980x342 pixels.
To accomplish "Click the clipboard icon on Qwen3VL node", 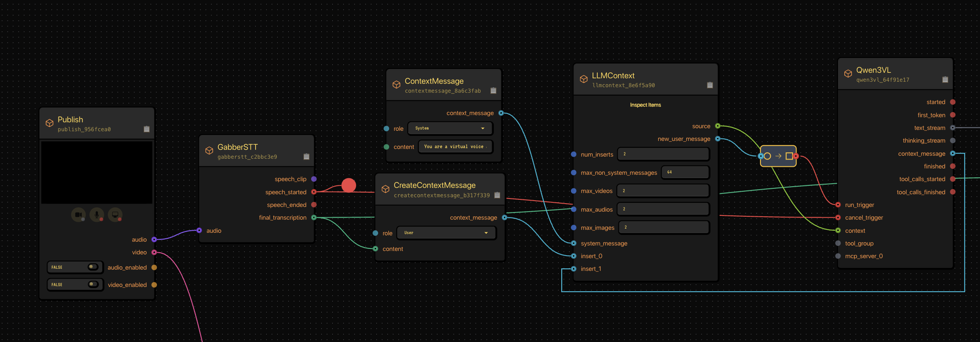I will (945, 80).
